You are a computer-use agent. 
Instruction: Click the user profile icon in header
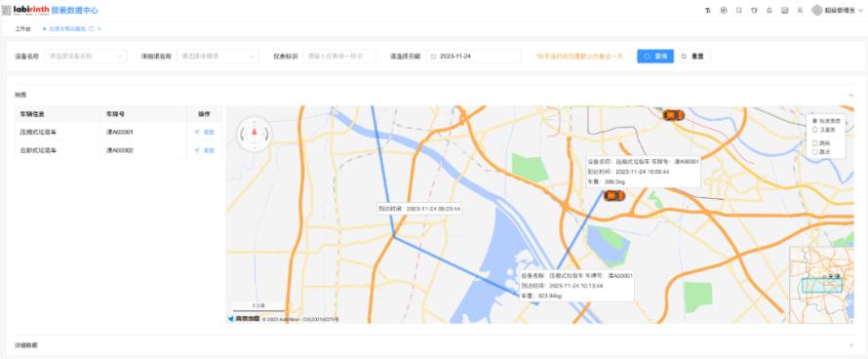tap(800, 10)
